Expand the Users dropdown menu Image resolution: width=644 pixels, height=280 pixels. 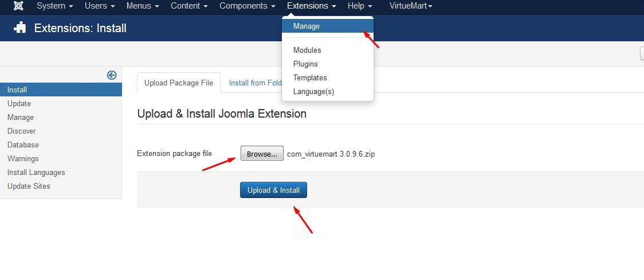(x=100, y=6)
